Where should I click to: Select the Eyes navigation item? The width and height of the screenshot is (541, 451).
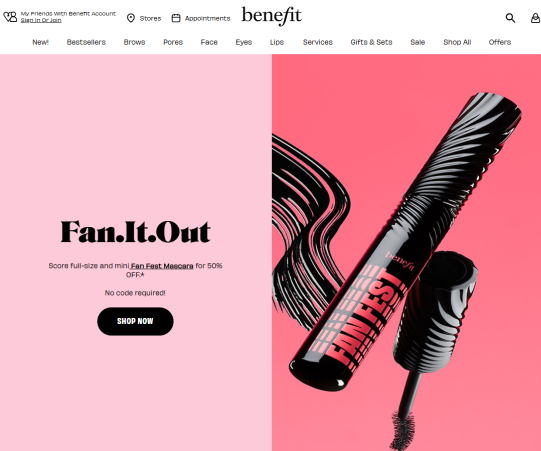coord(244,42)
